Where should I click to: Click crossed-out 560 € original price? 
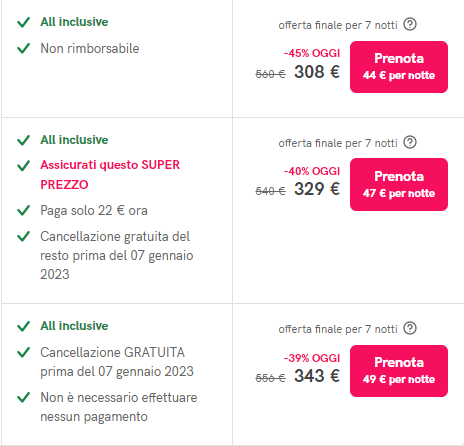(270, 74)
